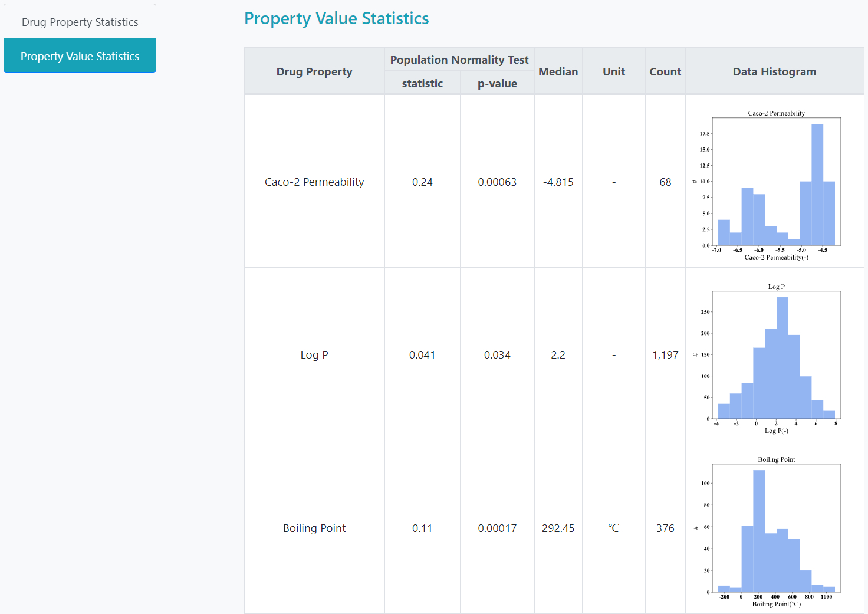
Task: Click Boiling Point statistic value 0.11
Action: (x=422, y=528)
